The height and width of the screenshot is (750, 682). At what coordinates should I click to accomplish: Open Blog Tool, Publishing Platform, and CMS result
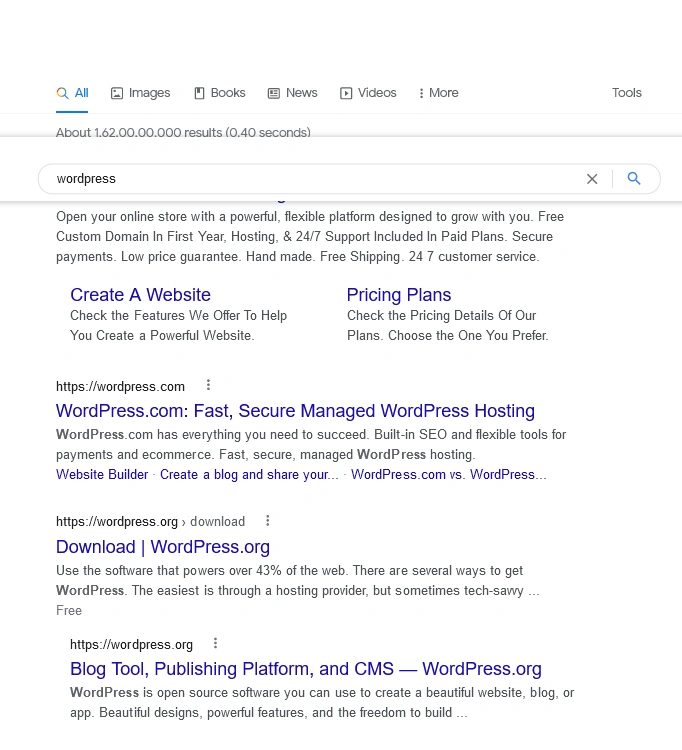pos(306,669)
